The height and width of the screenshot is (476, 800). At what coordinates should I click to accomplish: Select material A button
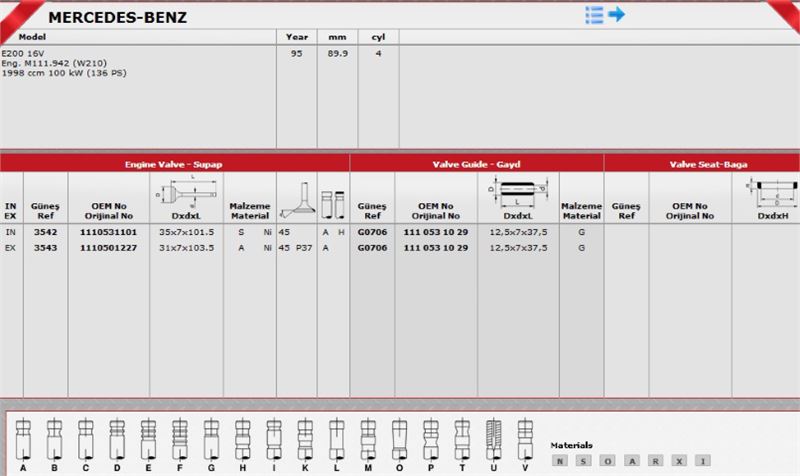(x=632, y=461)
